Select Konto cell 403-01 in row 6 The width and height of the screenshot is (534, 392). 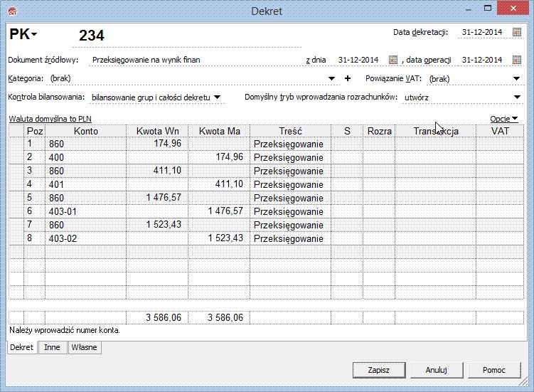tap(86, 212)
